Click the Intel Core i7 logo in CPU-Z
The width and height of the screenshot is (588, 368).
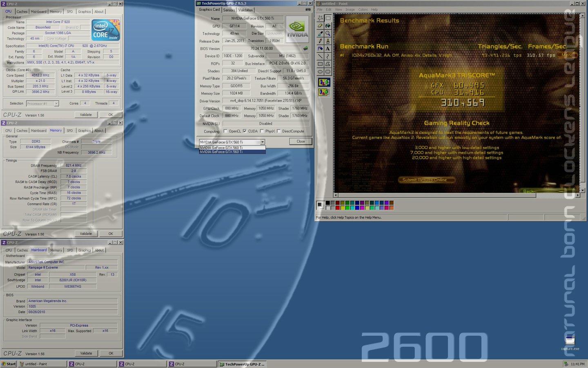[x=106, y=30]
